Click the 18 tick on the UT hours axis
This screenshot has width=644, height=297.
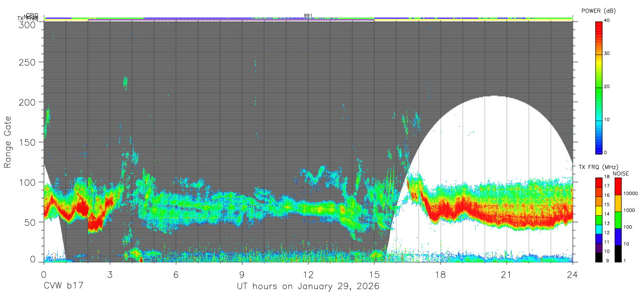(441, 274)
